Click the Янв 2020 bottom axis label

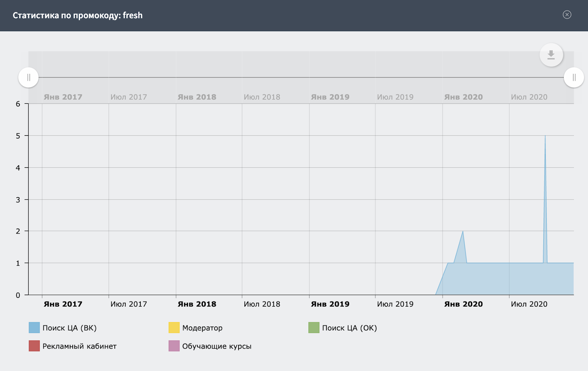tap(463, 304)
